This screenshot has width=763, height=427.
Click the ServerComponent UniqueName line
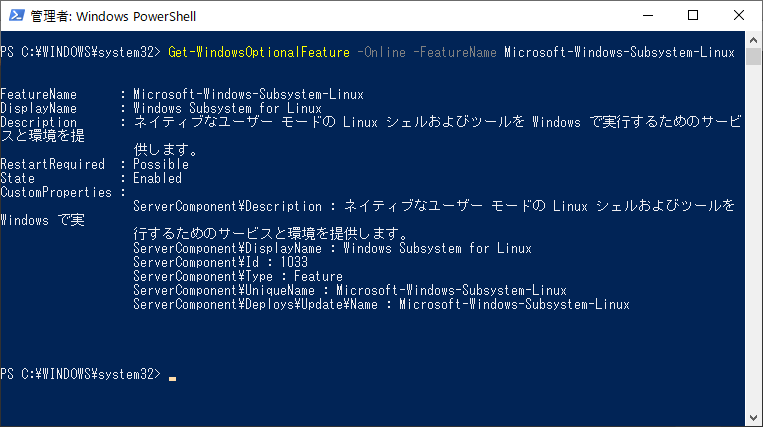pyautogui.click(x=350, y=291)
